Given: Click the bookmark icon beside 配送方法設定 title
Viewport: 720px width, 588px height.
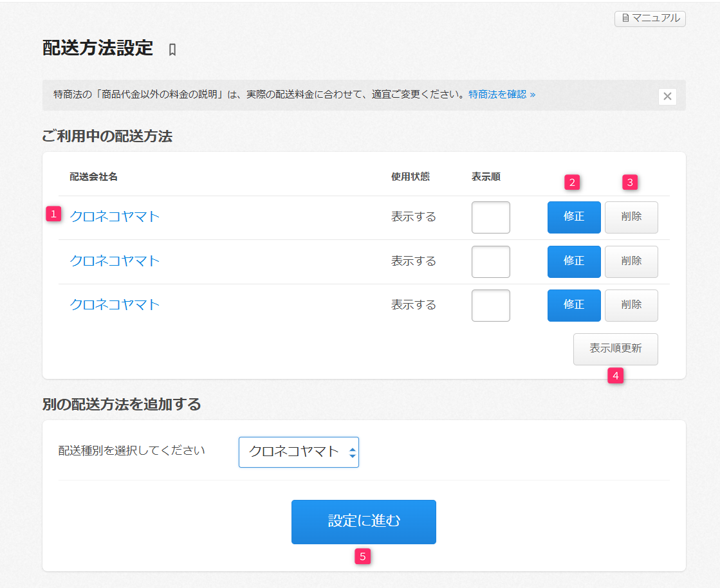Looking at the screenshot, I should click(x=172, y=50).
